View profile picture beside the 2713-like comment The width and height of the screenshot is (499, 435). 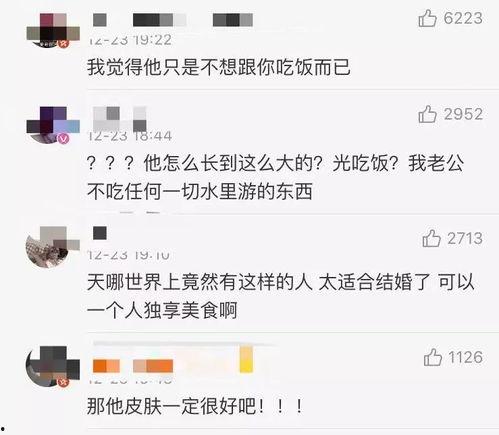[x=53, y=247]
